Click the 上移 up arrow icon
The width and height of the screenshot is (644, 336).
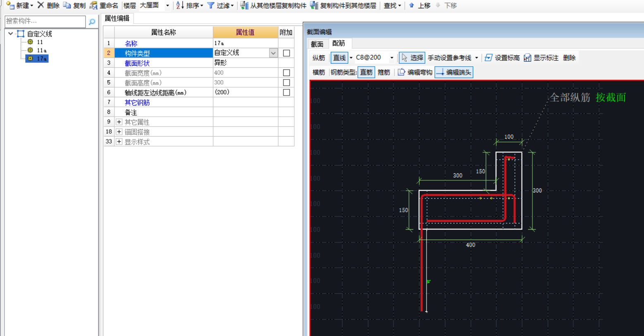[411, 5]
